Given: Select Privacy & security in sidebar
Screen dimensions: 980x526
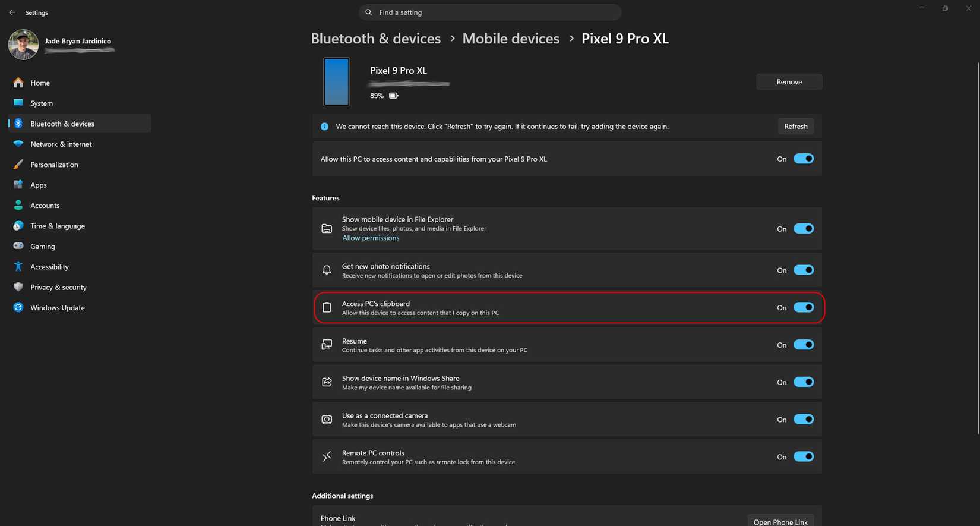Looking at the screenshot, I should pyautogui.click(x=80, y=287).
